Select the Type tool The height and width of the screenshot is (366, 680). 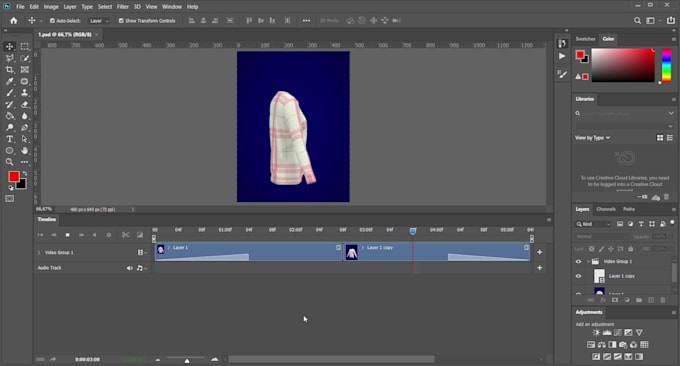coord(10,139)
